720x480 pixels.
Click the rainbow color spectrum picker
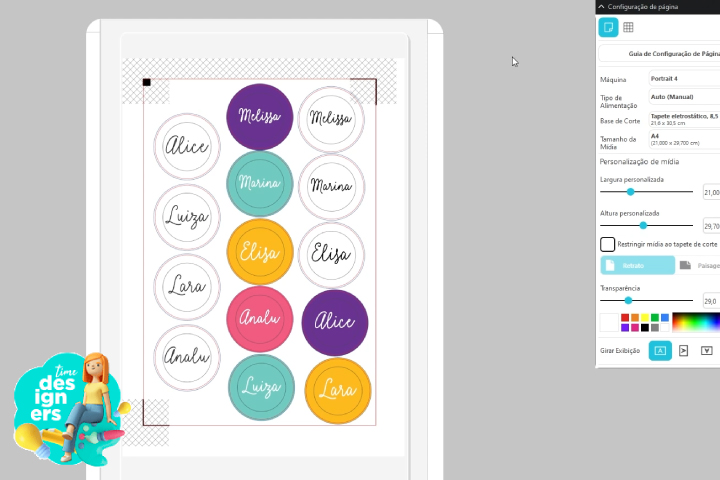[696, 322]
